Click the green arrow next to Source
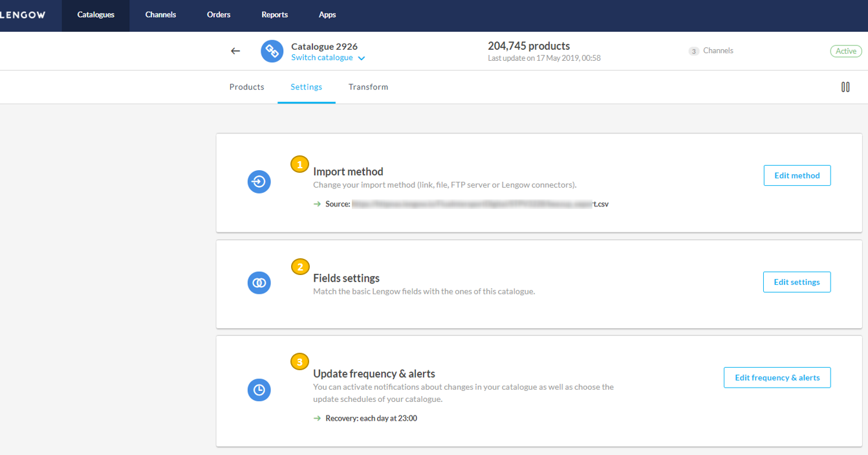 point(317,204)
